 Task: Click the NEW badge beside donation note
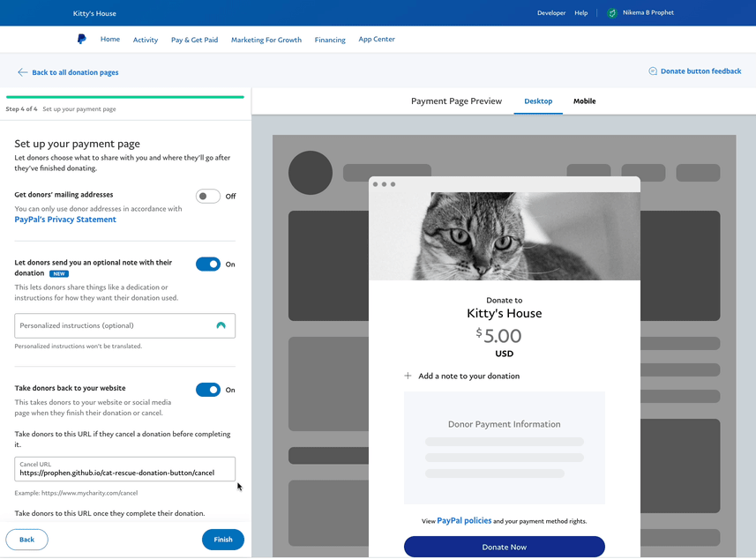tap(59, 273)
